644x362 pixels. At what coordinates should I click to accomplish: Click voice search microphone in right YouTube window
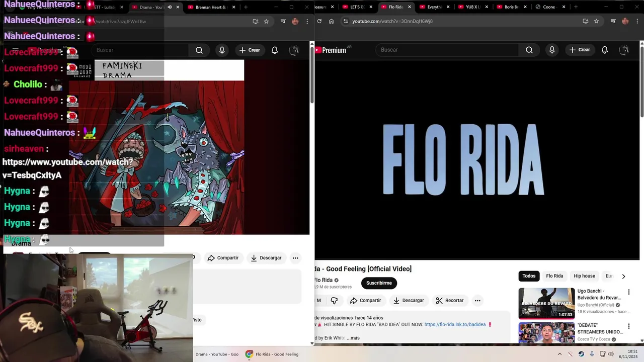552,50
